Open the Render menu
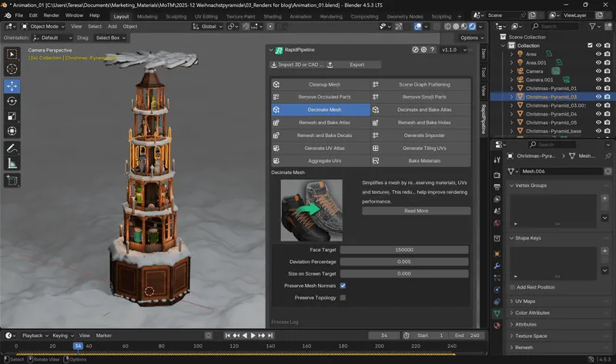 (51, 15)
